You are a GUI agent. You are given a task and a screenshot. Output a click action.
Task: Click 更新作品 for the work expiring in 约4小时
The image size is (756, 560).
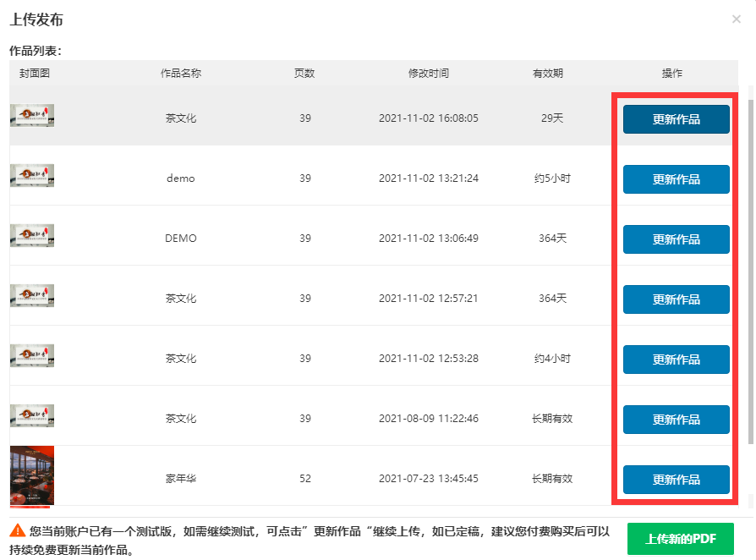[x=676, y=360]
